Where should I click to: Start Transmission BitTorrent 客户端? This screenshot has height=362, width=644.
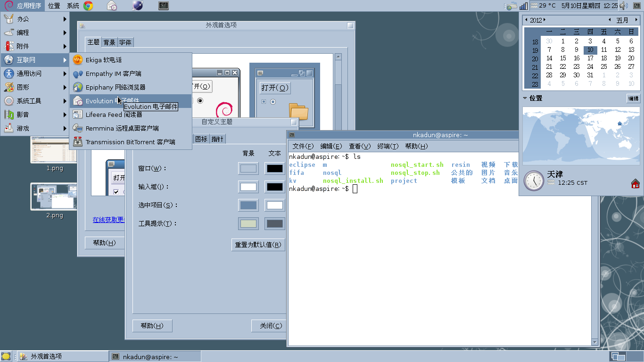pos(131,142)
